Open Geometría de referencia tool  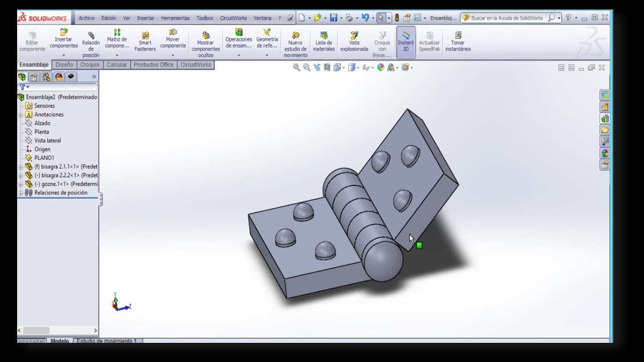pyautogui.click(x=267, y=39)
